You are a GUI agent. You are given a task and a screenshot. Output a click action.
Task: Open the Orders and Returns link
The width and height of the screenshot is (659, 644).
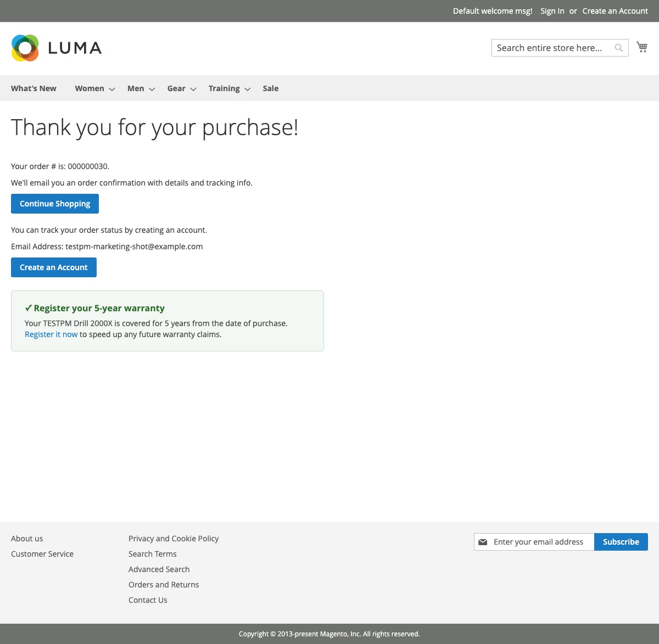164,585
